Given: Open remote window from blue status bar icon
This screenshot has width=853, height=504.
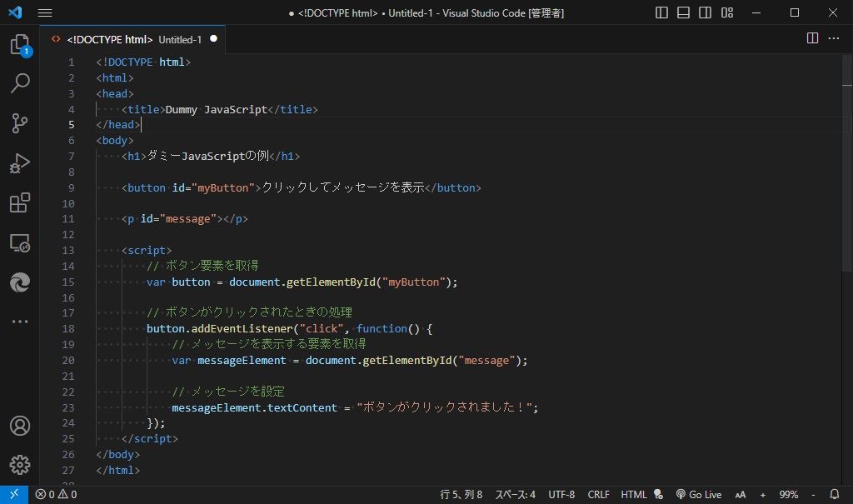Looking at the screenshot, I should pos(14,494).
